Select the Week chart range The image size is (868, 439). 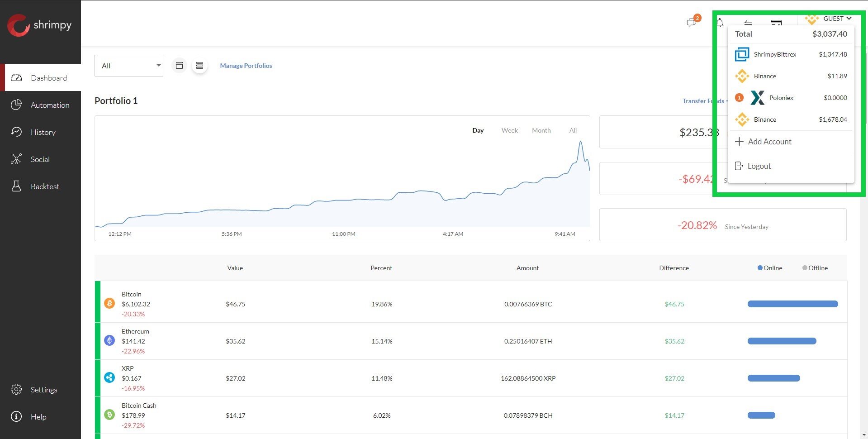pos(510,130)
